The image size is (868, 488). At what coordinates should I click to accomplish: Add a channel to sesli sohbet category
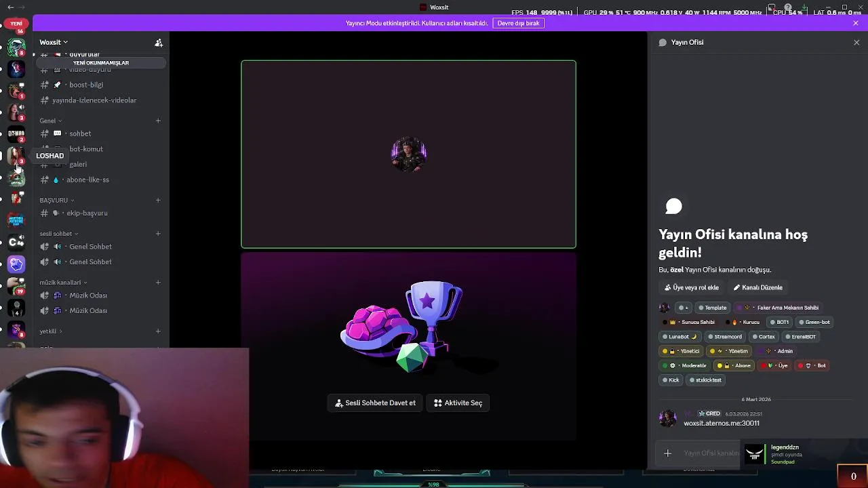tap(158, 234)
